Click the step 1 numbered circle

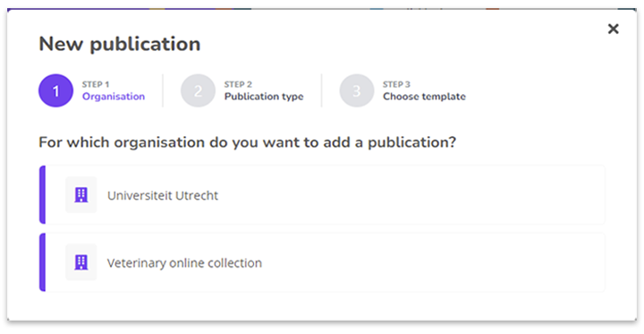pos(55,91)
